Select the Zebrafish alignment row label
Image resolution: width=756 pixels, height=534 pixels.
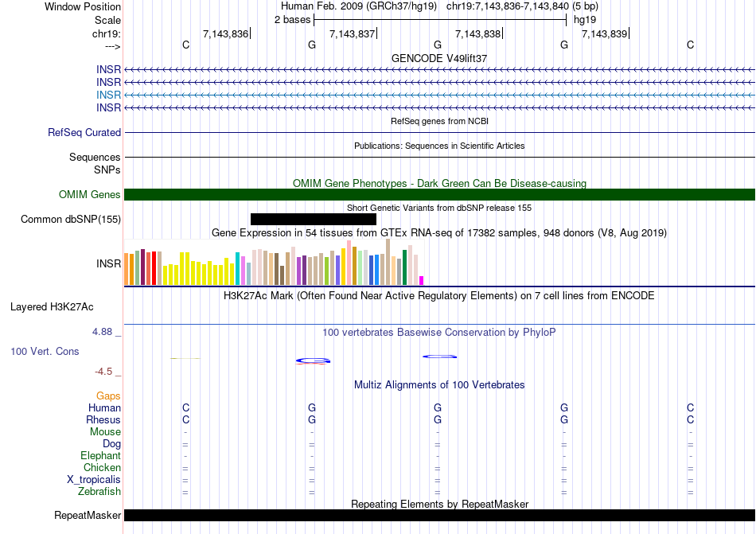(99, 492)
